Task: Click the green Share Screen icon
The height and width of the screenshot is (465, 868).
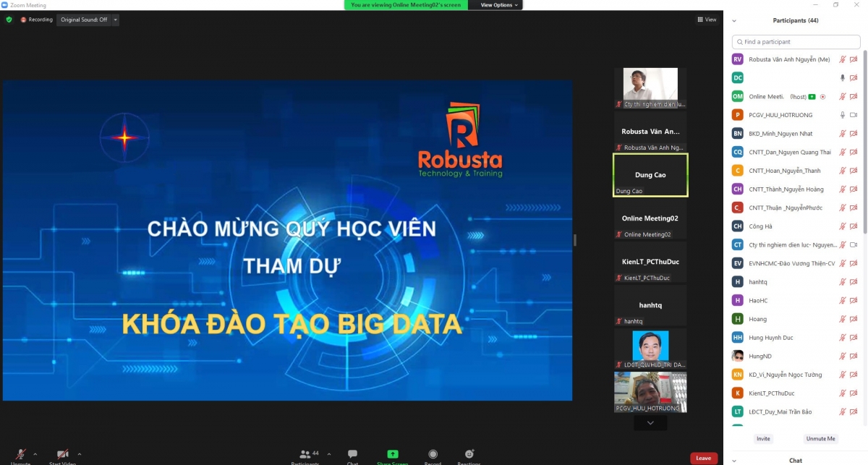Action: click(x=393, y=454)
